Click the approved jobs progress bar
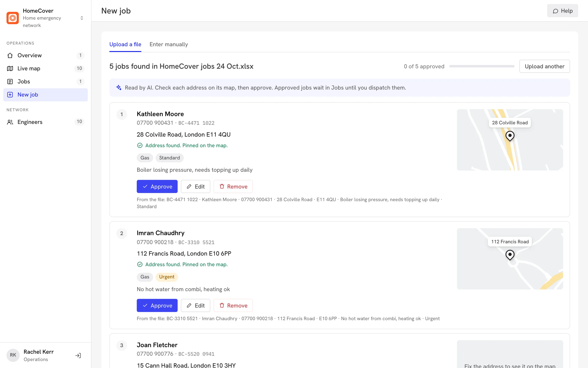Image resolution: width=588 pixels, height=368 pixels. point(482,66)
